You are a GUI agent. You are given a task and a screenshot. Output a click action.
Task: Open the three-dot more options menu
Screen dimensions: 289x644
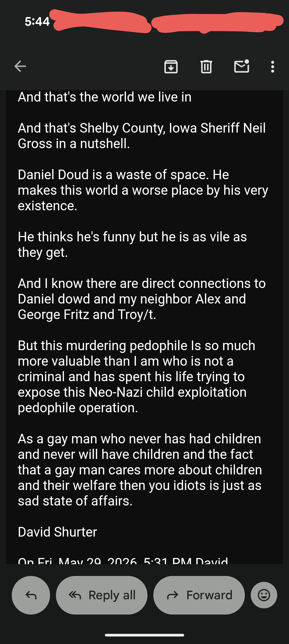272,66
